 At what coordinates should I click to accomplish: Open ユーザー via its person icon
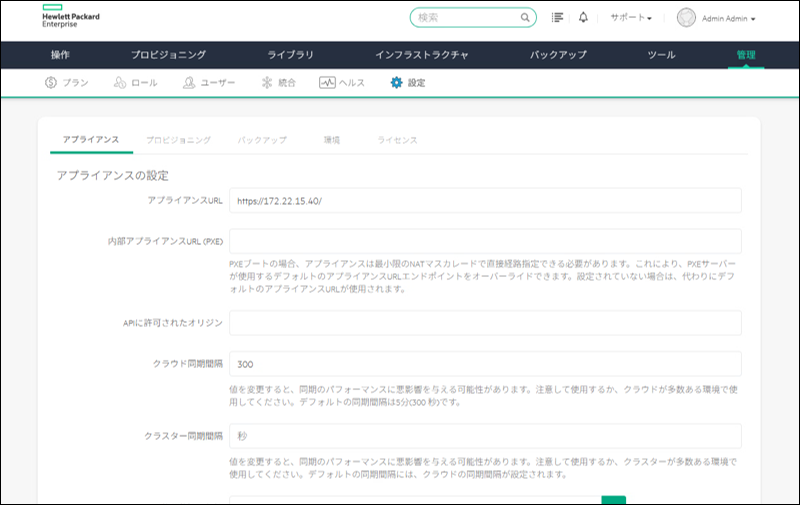coord(189,83)
